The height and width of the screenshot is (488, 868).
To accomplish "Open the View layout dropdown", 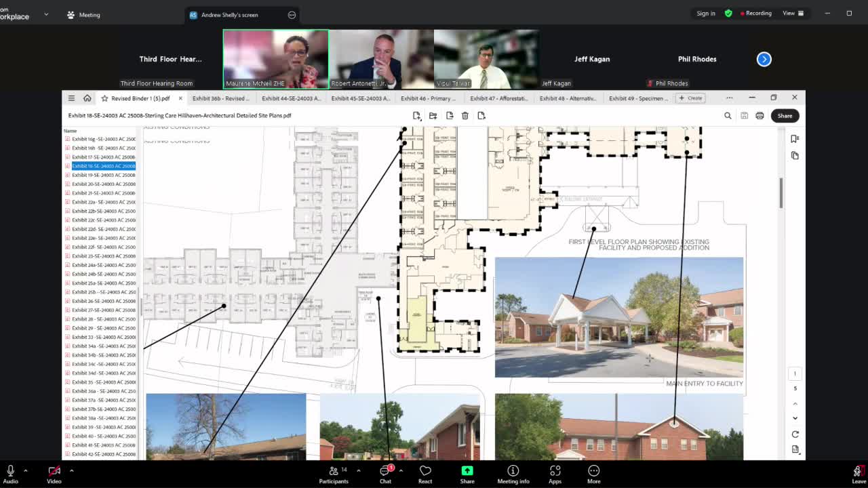I will [x=793, y=14].
